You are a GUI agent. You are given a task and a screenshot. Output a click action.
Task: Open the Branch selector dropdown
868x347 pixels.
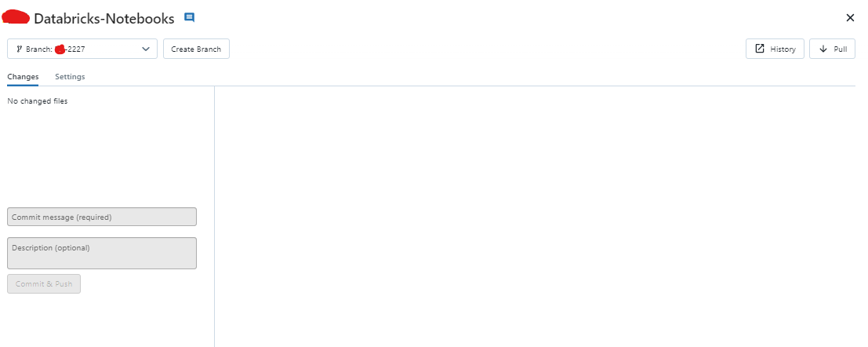click(x=82, y=49)
